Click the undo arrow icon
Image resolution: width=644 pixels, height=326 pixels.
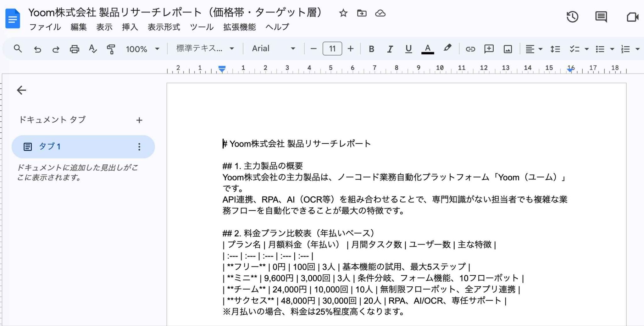37,49
